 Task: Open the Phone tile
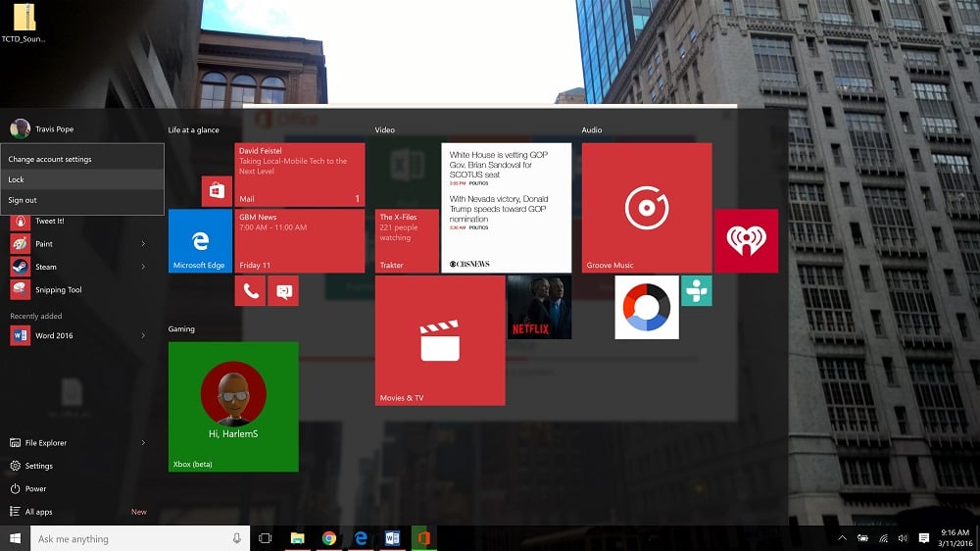tap(251, 291)
